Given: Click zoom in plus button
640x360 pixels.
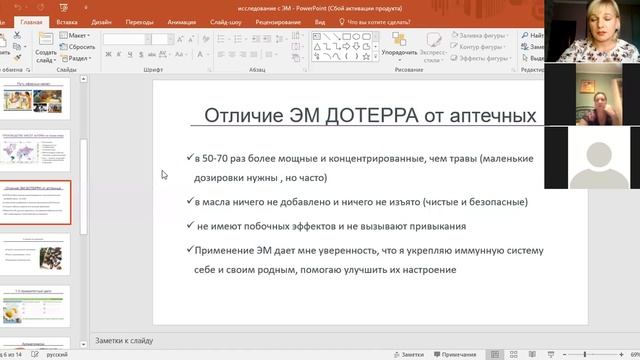Looking at the screenshot, I should [x=621, y=354].
